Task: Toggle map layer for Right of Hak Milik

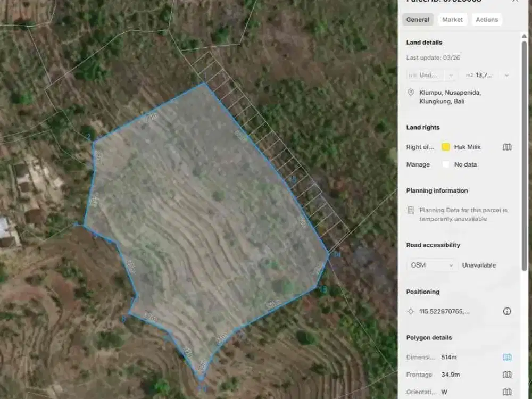Action: point(507,147)
